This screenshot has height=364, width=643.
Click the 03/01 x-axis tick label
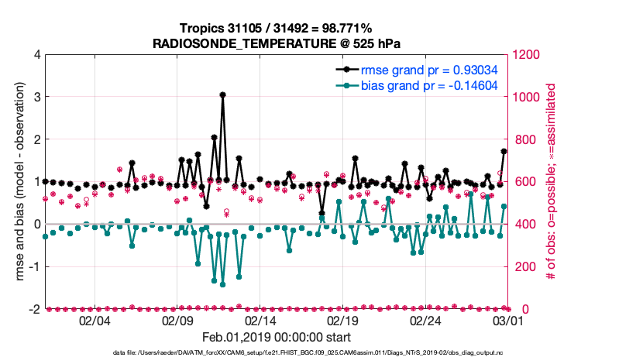507,321
